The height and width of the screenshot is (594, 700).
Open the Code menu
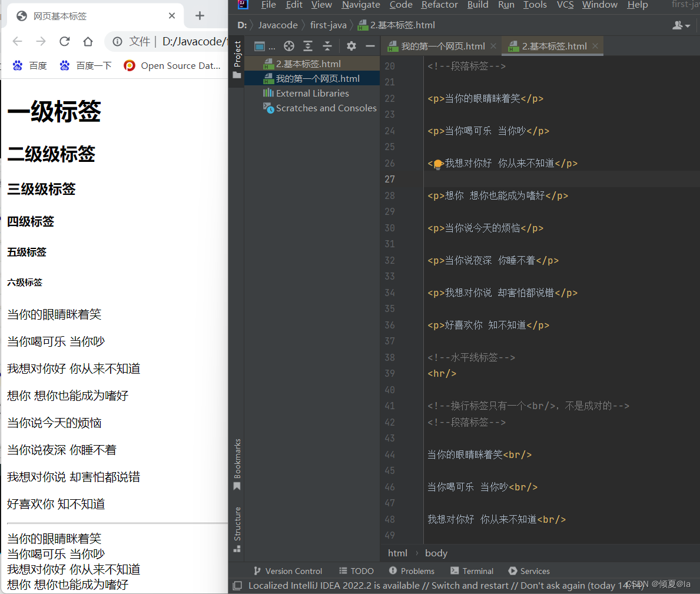[x=401, y=5]
